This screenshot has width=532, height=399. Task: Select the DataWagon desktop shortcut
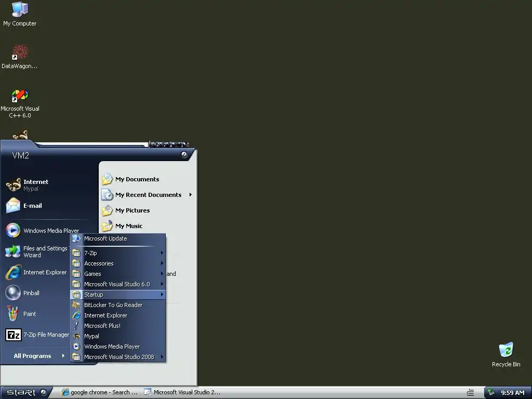[20, 57]
